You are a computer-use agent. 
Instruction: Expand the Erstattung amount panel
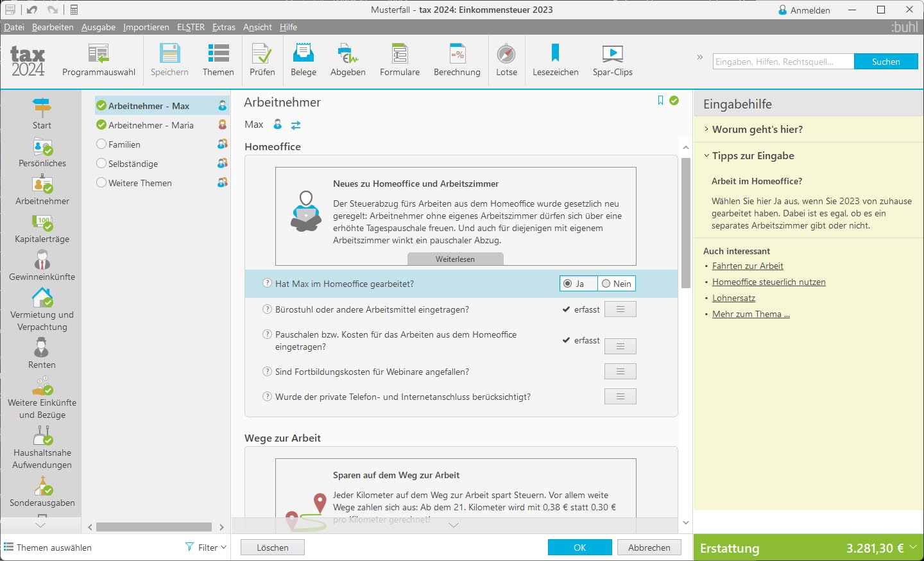(x=913, y=548)
